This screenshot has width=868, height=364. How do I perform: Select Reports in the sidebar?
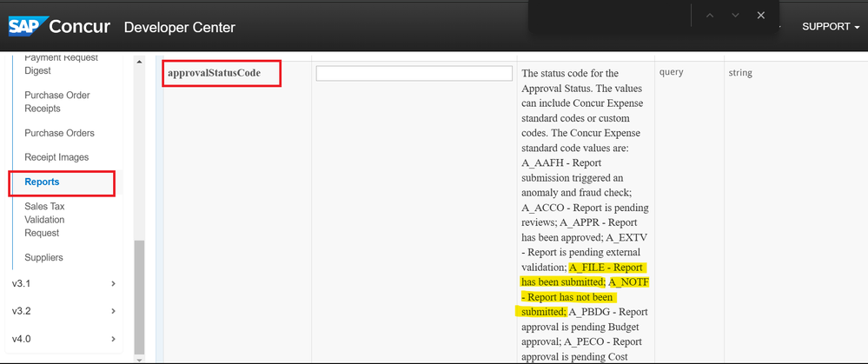point(42,182)
